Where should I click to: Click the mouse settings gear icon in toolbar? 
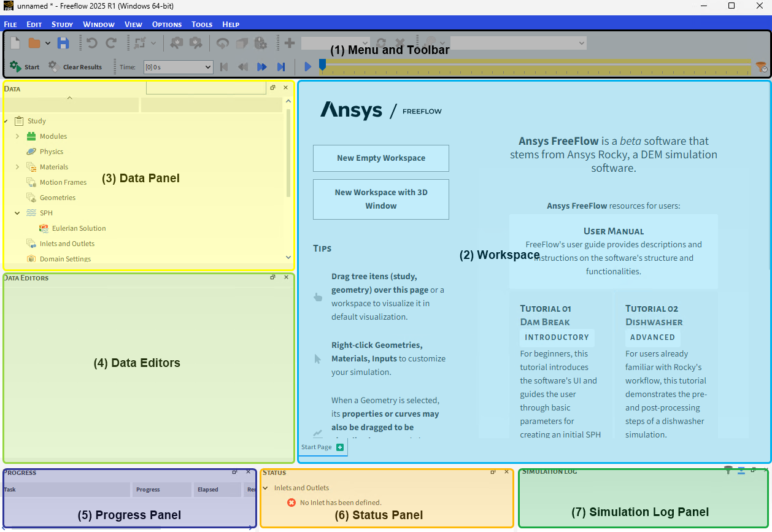261,43
